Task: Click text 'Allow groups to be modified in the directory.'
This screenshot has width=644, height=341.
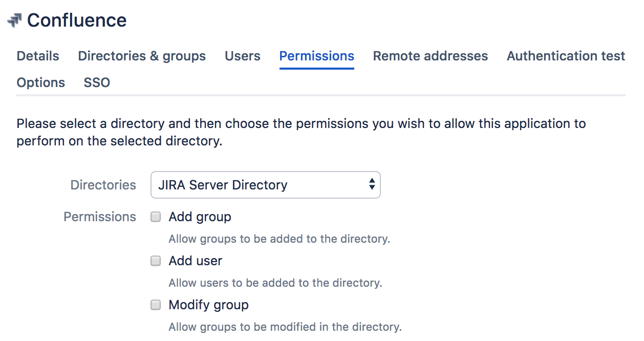Action: pos(285,327)
